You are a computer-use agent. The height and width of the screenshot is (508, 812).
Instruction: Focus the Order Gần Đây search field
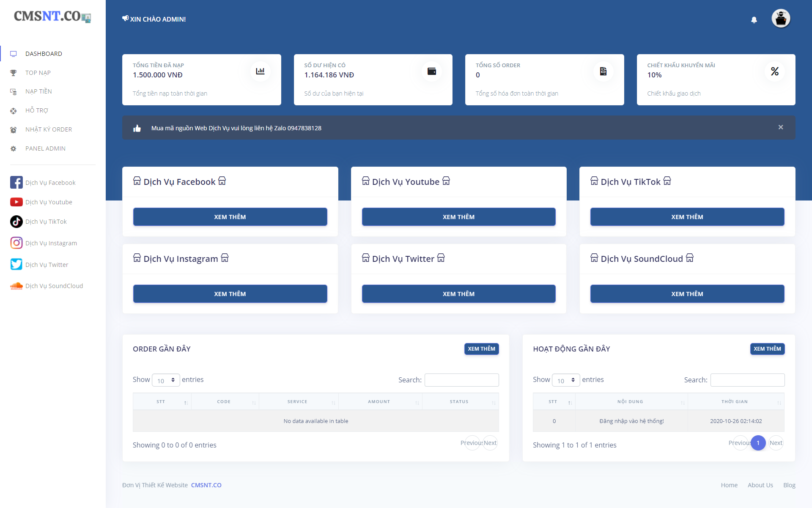pos(461,380)
